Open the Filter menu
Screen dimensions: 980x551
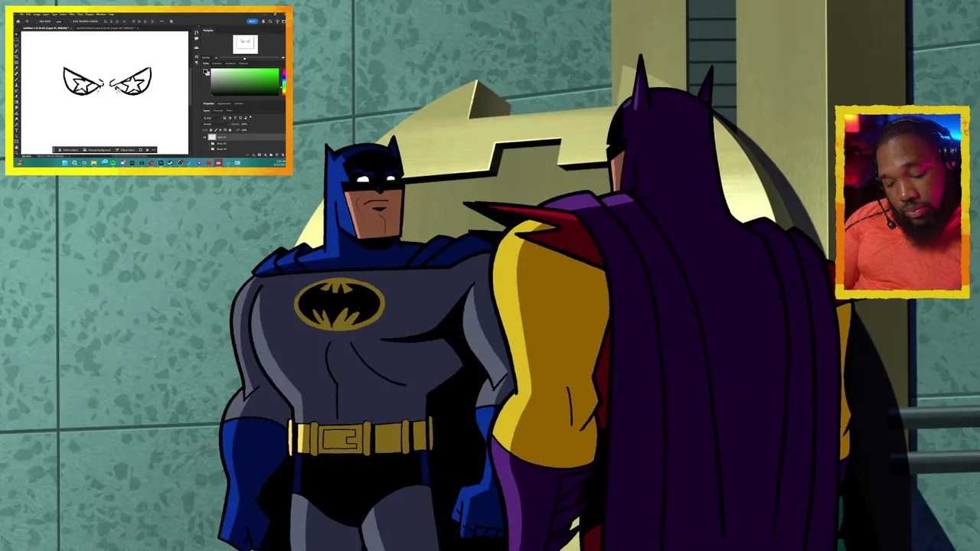[x=72, y=15]
